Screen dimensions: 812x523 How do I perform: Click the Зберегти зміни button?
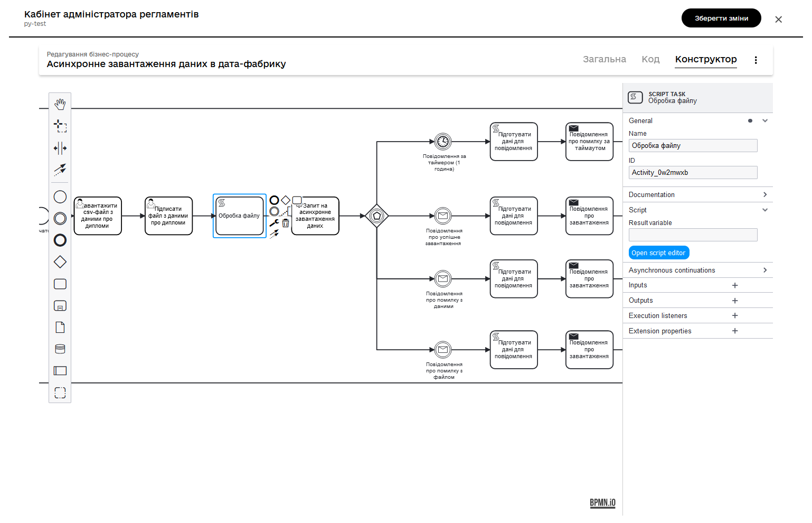point(721,18)
